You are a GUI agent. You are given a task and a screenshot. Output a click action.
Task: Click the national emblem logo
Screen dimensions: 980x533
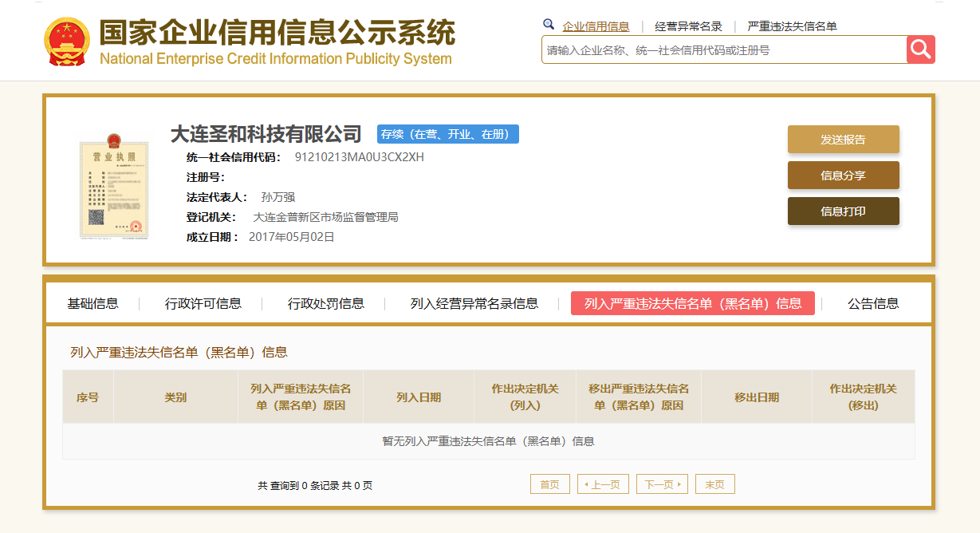coord(68,41)
